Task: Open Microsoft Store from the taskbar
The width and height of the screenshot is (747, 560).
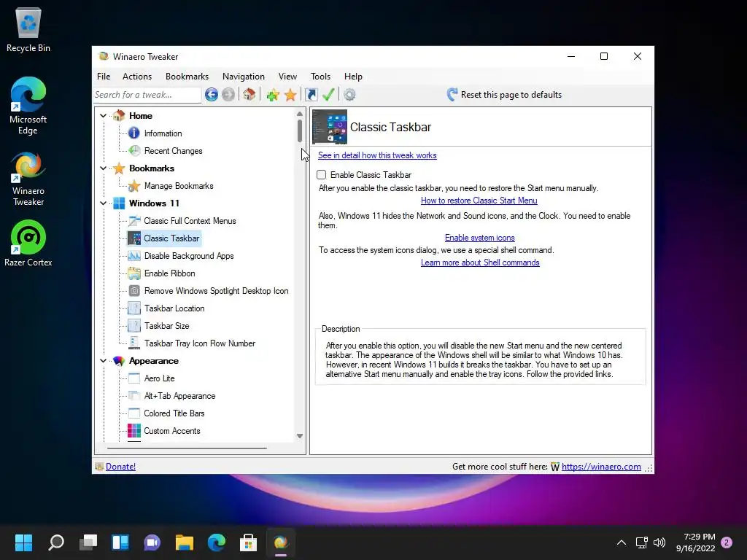Action: coord(248,542)
